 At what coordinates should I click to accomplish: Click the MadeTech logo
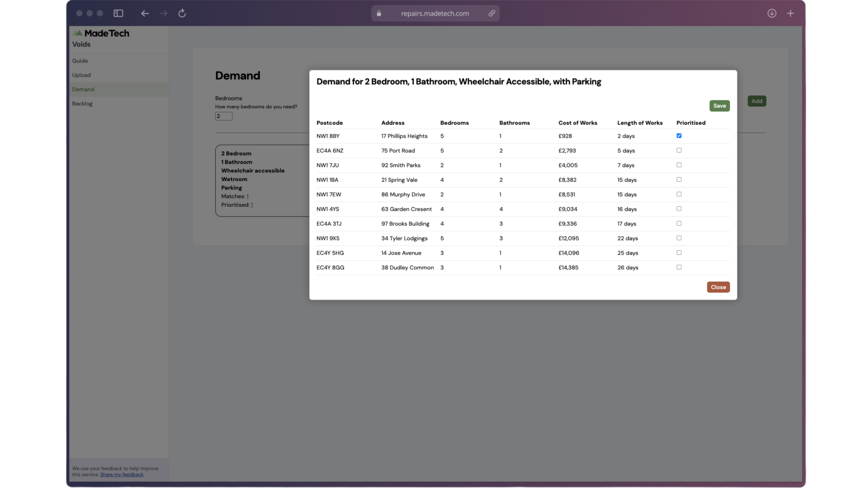(101, 33)
